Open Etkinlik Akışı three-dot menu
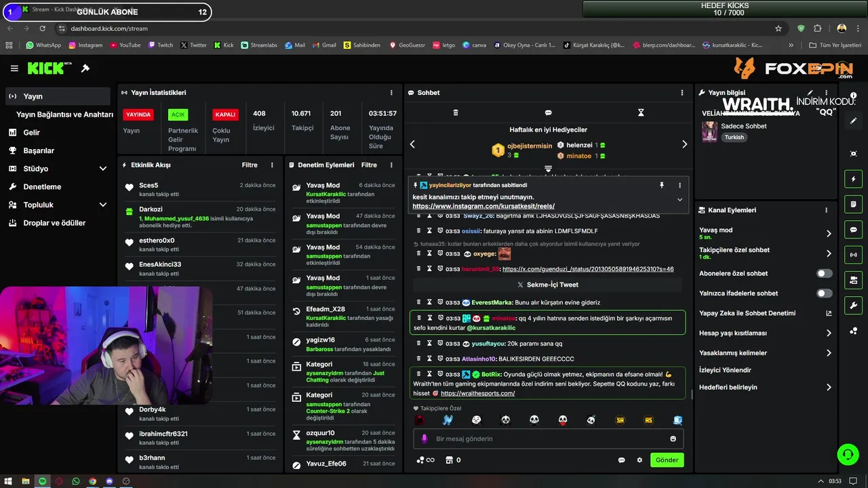Viewport: 868px width, 488px height. click(x=272, y=165)
